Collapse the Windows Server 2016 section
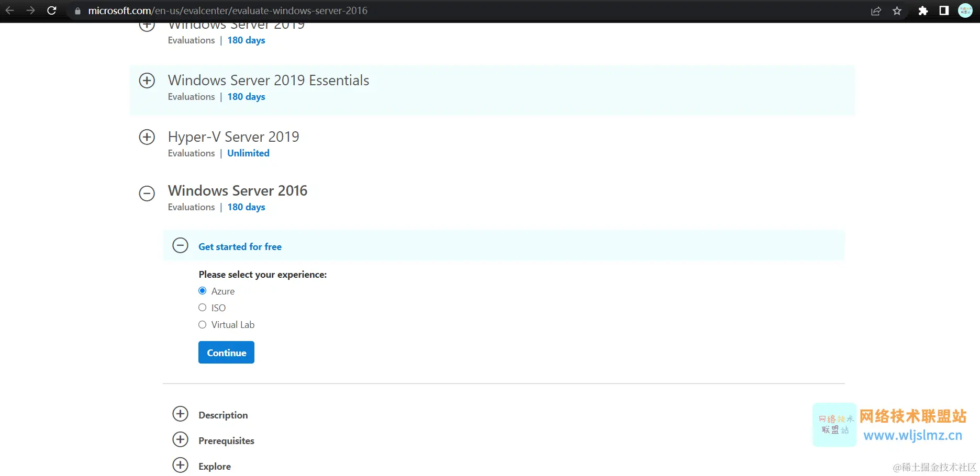980x476 pixels. pyautogui.click(x=147, y=194)
